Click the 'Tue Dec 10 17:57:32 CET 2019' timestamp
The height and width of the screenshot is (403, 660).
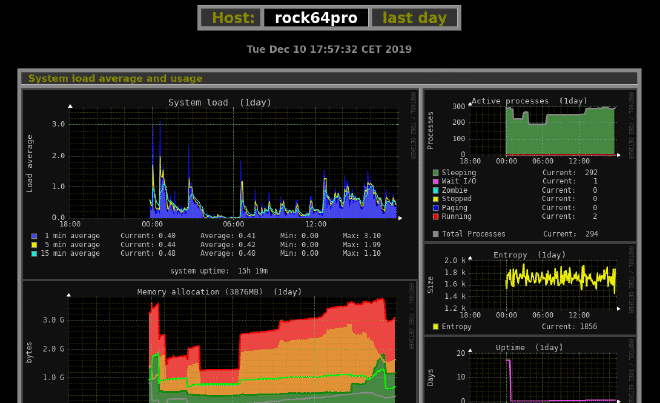pyautogui.click(x=329, y=49)
